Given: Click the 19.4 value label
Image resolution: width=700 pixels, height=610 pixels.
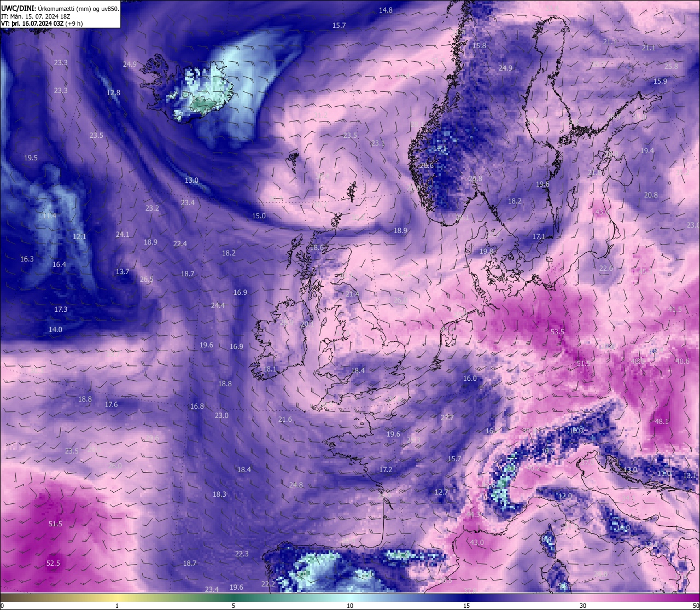Looking at the screenshot, I should 647,150.
